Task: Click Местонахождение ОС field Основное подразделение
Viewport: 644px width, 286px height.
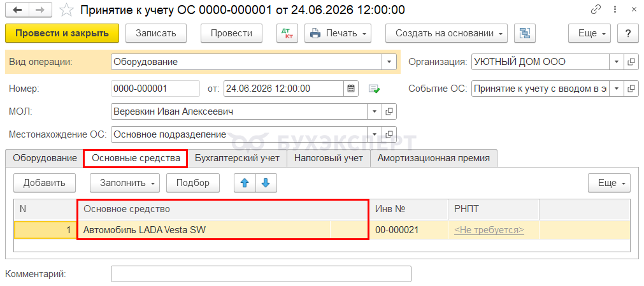Action: point(239,134)
